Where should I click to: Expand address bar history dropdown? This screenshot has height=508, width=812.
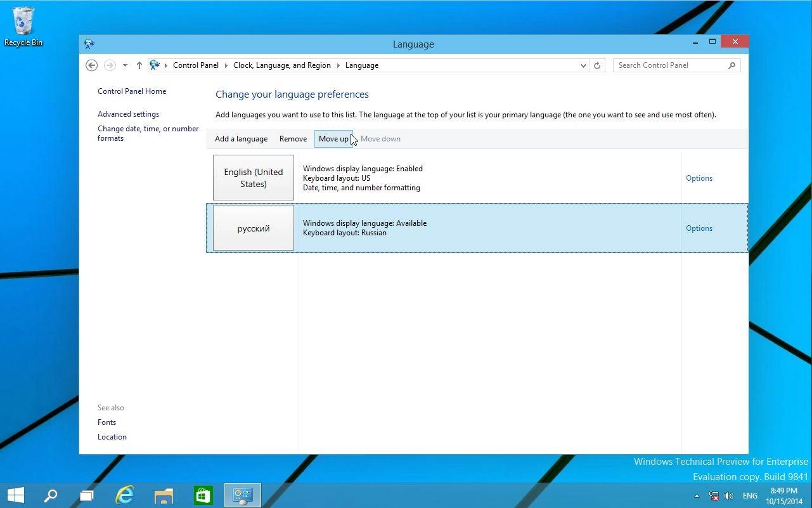[x=583, y=65]
